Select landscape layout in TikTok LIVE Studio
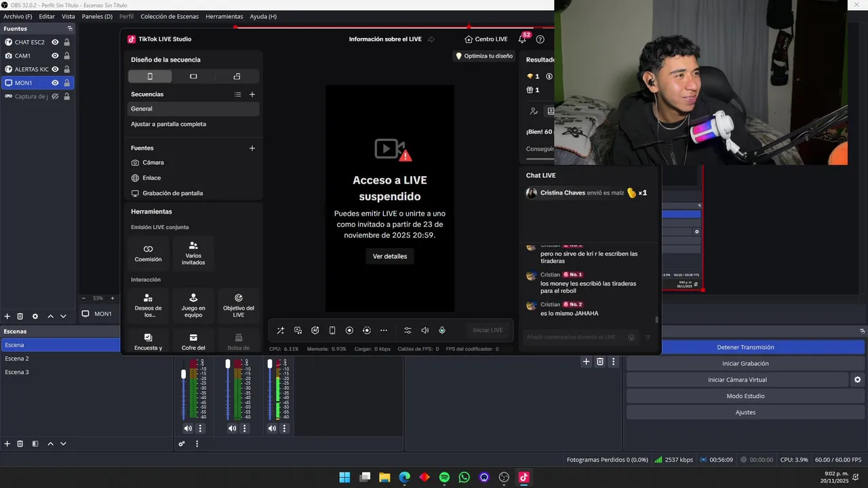Viewport: 868px width, 488px height. pyautogui.click(x=193, y=76)
